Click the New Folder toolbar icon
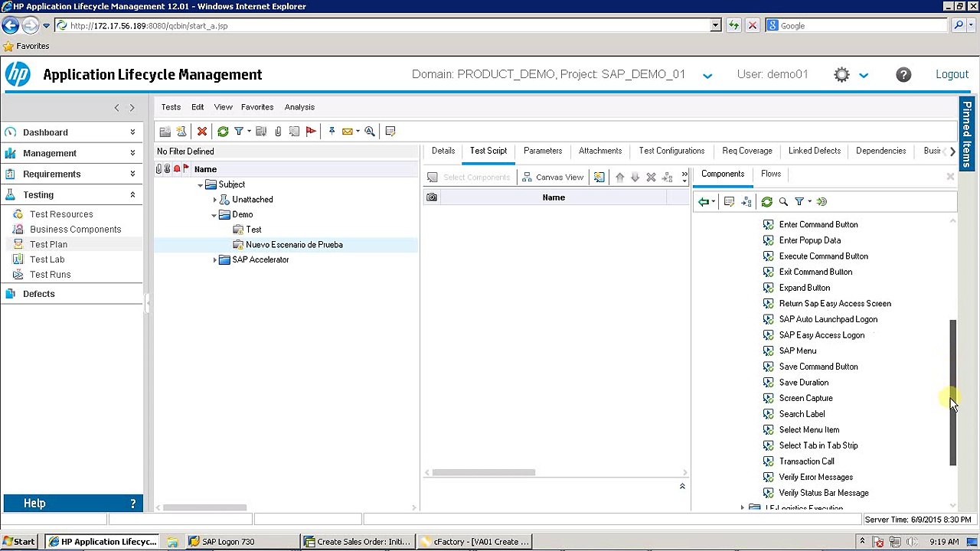980x551 pixels. click(x=165, y=132)
